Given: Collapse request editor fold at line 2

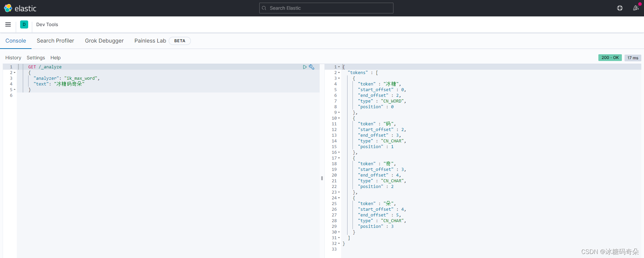Looking at the screenshot, I should coord(15,73).
